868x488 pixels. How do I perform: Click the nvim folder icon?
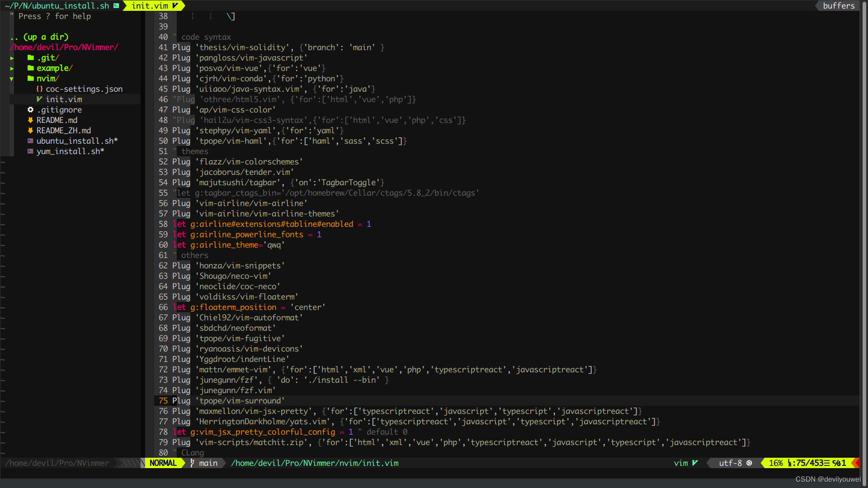pos(31,78)
